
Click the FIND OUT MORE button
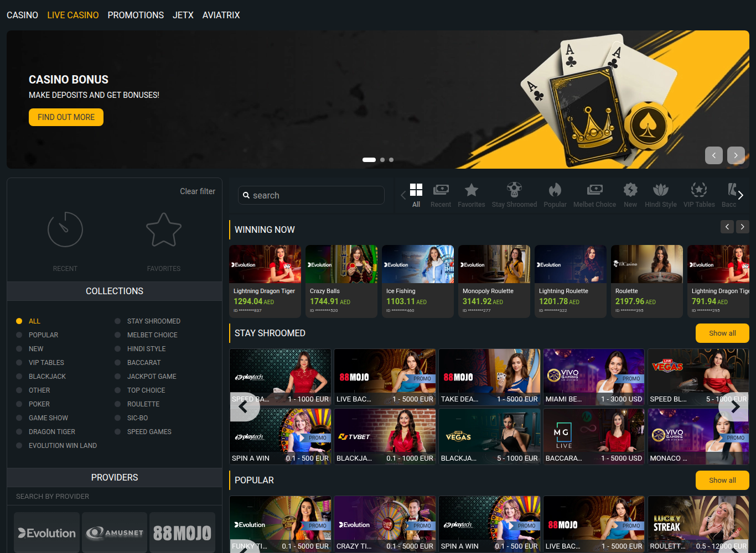point(66,117)
